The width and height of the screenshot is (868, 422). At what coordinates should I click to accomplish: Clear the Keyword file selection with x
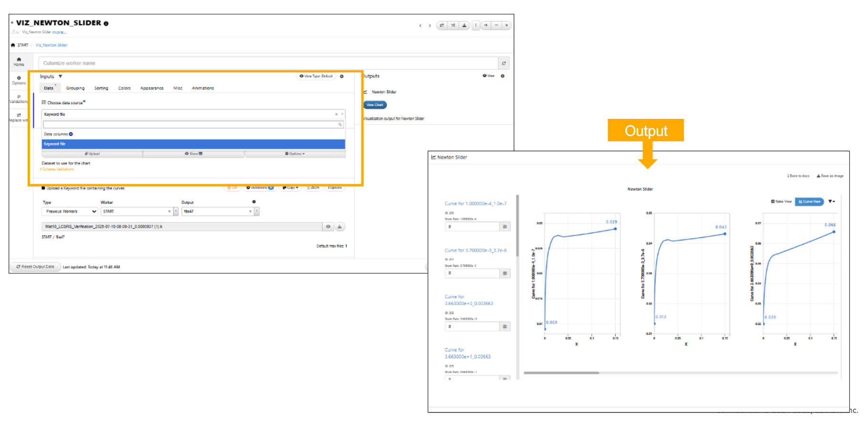coord(336,114)
